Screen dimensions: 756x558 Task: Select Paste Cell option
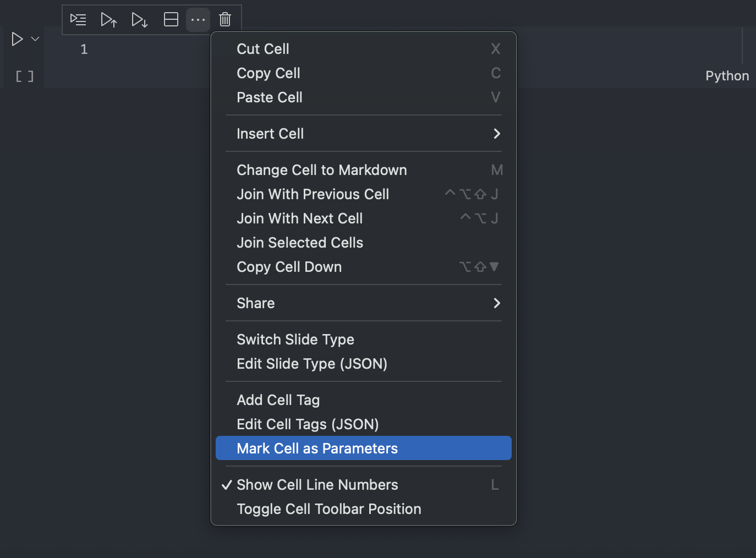tap(364, 97)
